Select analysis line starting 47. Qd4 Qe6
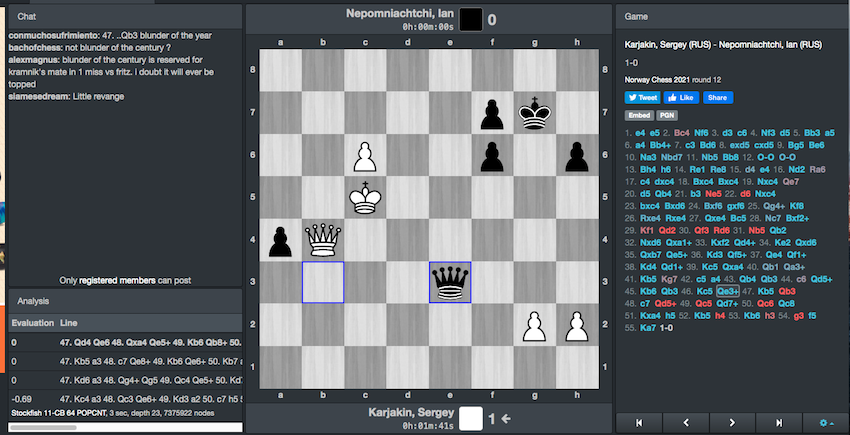Viewport: 850px width, 435px height. pyautogui.click(x=125, y=342)
